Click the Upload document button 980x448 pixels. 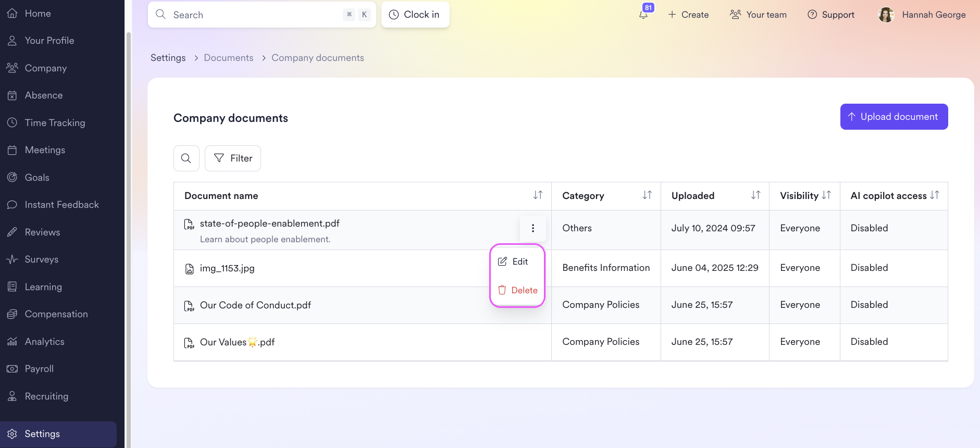coord(894,117)
